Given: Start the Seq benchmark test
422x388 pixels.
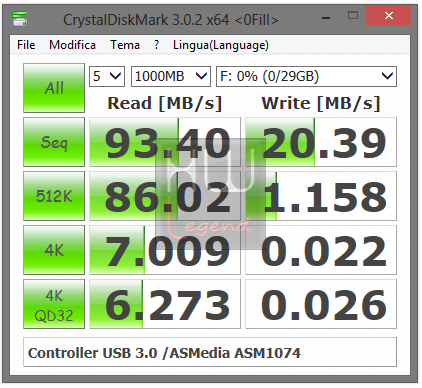Looking at the screenshot, I should [x=54, y=142].
